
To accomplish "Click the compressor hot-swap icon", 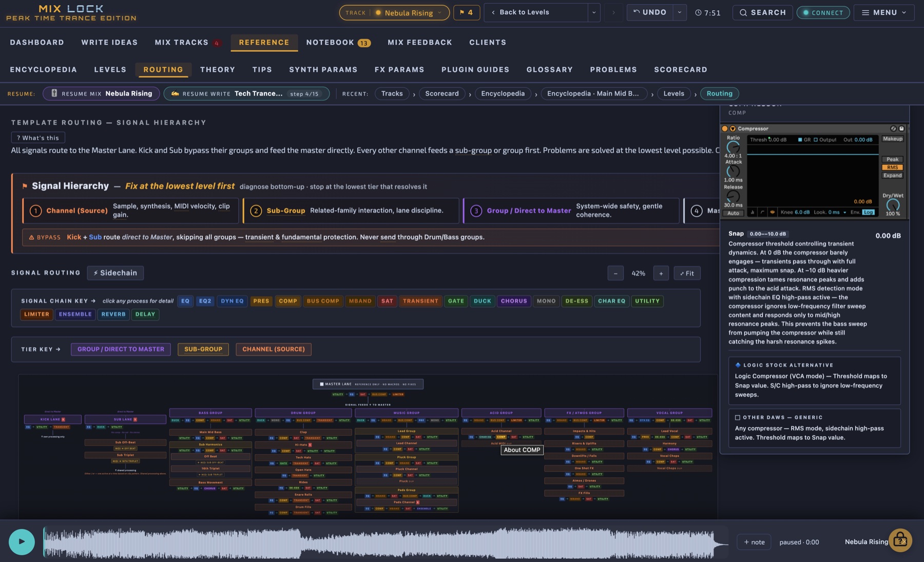I will [x=893, y=129].
